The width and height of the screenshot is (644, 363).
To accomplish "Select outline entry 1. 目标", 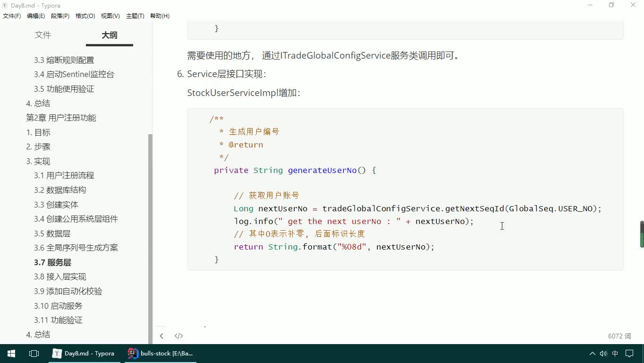I will click(38, 132).
